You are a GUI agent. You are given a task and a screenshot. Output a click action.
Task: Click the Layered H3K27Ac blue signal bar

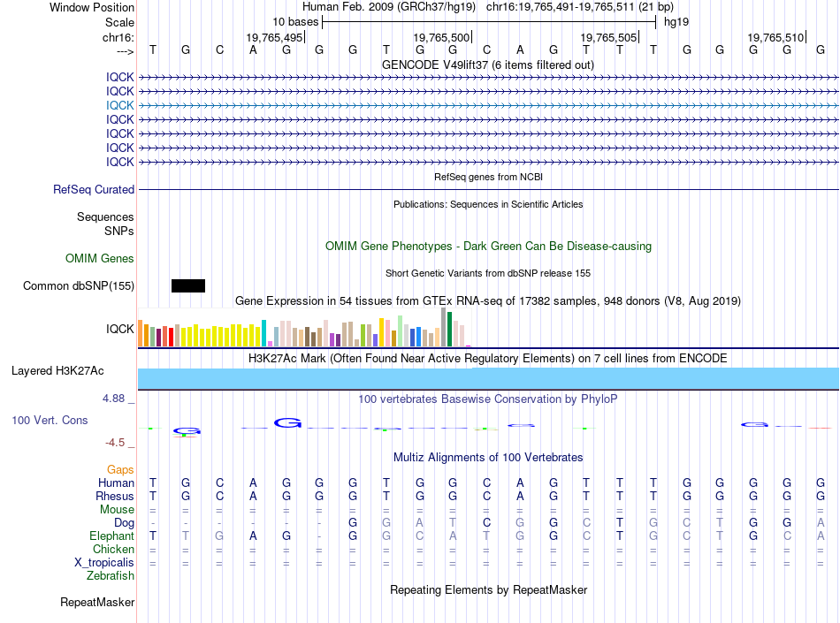488,378
